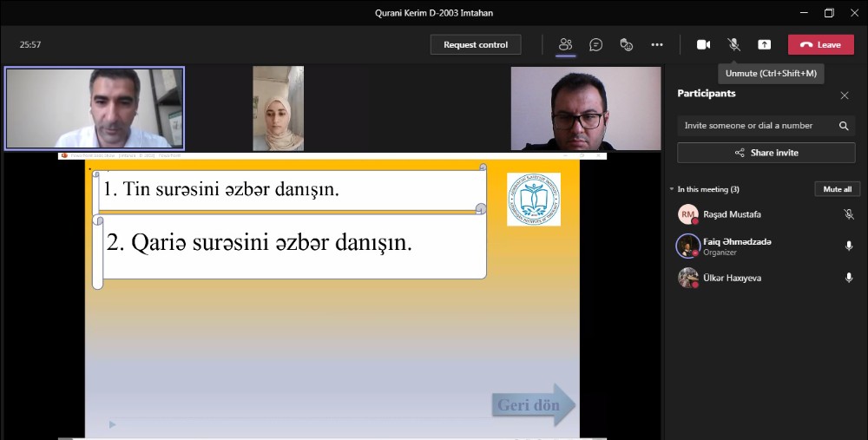Viewport: 868px width, 440px height.
Task: Click the '2. Qariə surəsini əzbər danışın.' text
Action: point(259,242)
